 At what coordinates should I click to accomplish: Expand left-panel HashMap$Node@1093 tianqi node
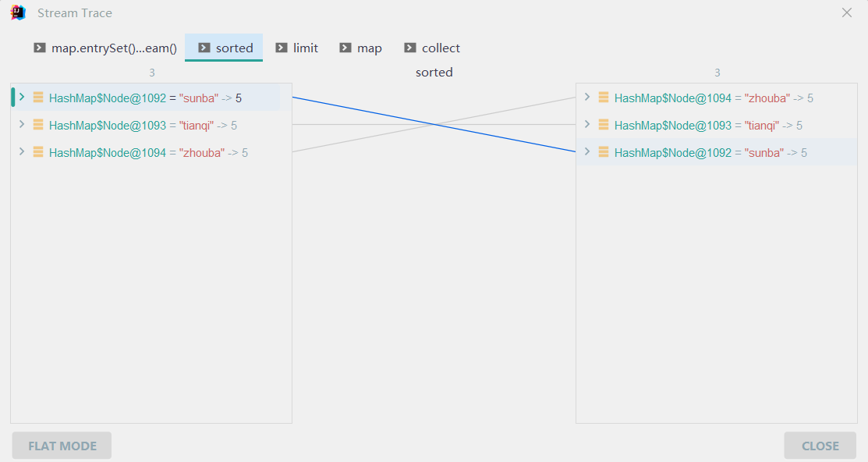pyautogui.click(x=22, y=124)
